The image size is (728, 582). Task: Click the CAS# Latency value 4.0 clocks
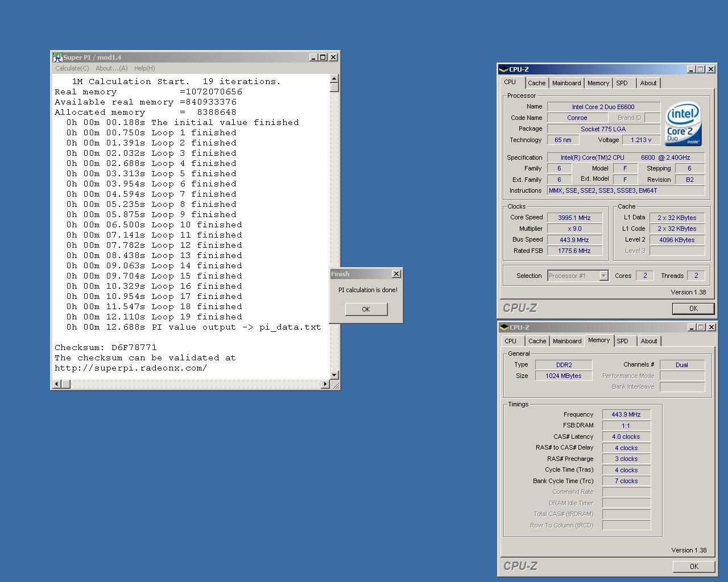tap(626, 437)
